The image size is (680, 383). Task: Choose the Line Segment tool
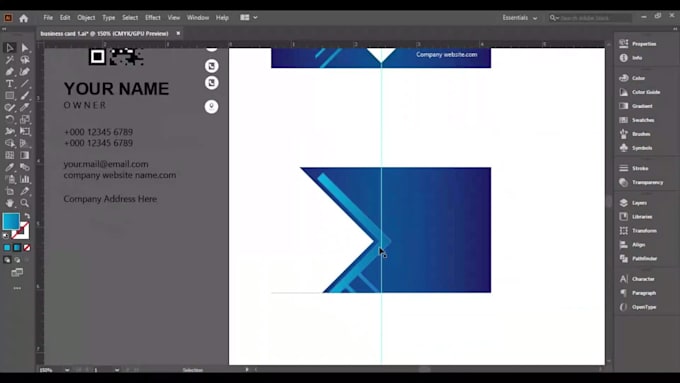pyautogui.click(x=25, y=84)
